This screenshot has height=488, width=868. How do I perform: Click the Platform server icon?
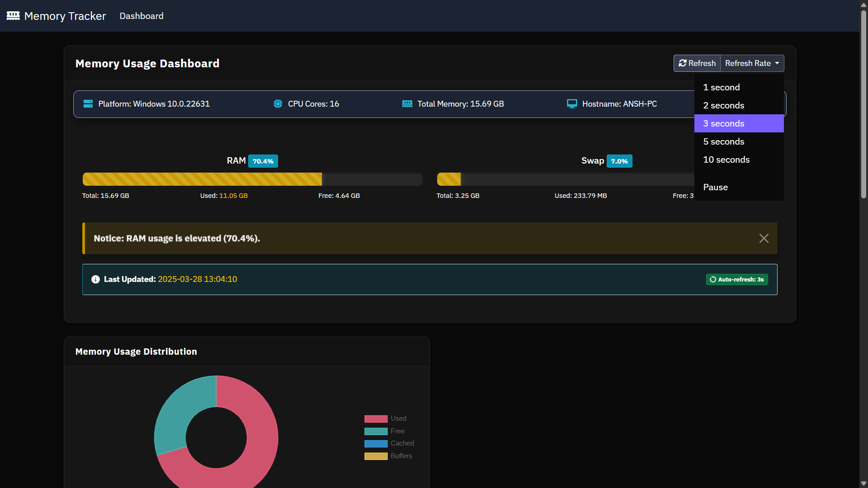[x=88, y=104]
